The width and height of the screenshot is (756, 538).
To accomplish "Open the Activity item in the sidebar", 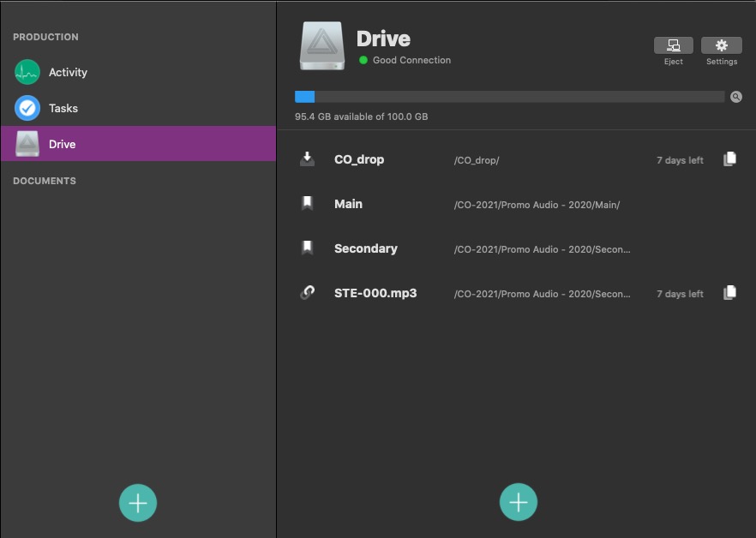I will (x=138, y=72).
